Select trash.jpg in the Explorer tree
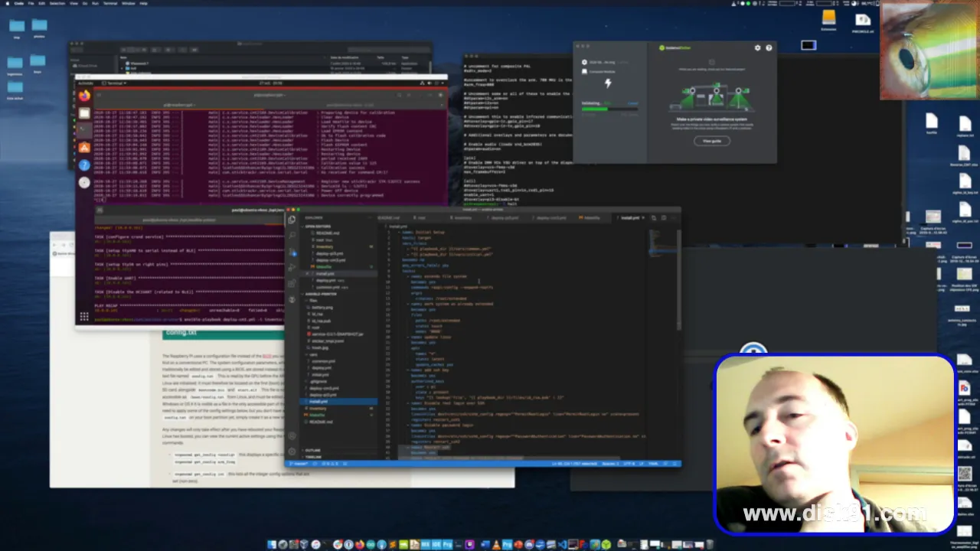 pos(320,347)
